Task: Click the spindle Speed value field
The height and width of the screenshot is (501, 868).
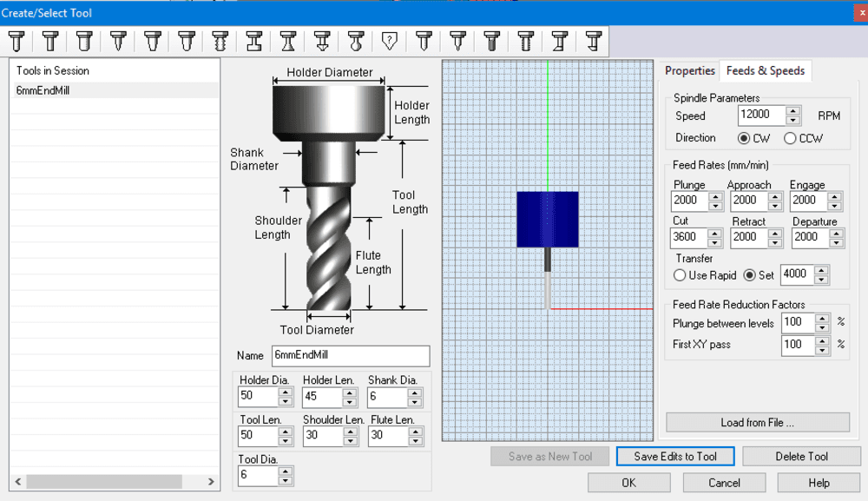Action: click(x=762, y=115)
